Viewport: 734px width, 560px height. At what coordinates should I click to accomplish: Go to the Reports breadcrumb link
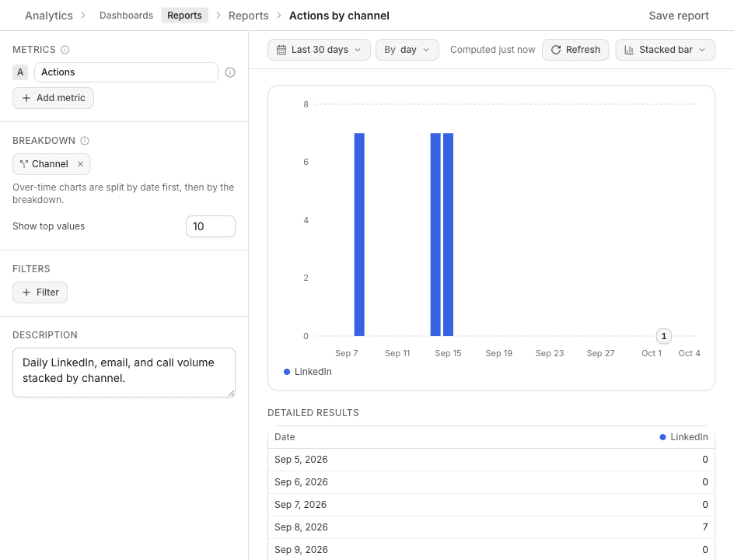[248, 16]
